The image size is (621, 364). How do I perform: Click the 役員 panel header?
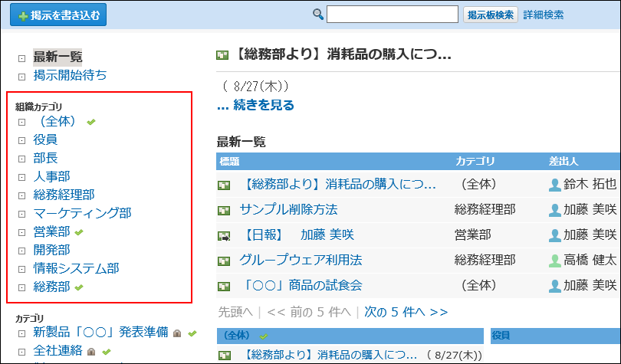point(556,336)
